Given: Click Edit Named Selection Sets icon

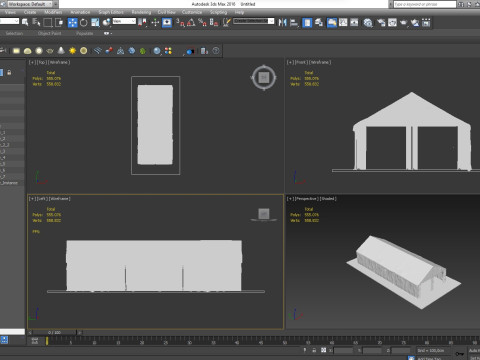Looking at the screenshot, I should tap(227, 22).
